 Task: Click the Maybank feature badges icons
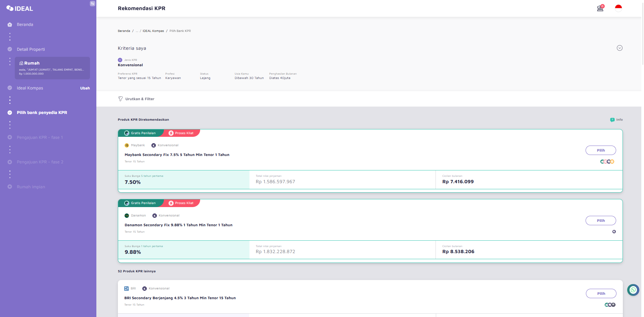tap(607, 162)
